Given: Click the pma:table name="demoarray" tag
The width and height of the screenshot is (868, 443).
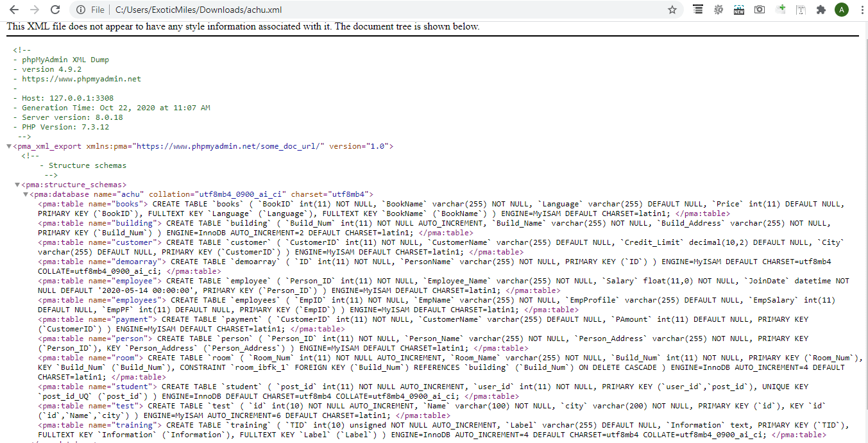Looking at the screenshot, I should click(103, 262).
